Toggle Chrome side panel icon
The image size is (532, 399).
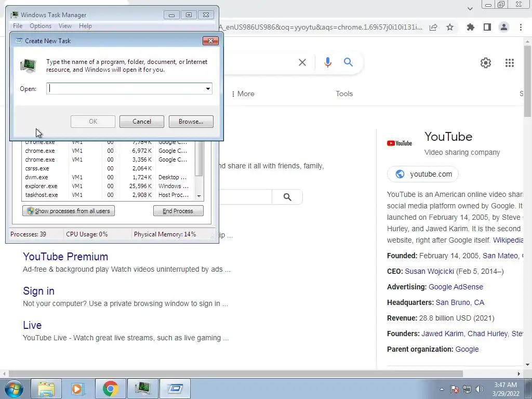[487, 27]
